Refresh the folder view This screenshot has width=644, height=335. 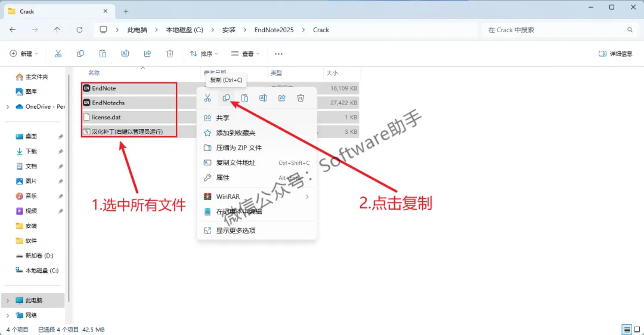80,30
